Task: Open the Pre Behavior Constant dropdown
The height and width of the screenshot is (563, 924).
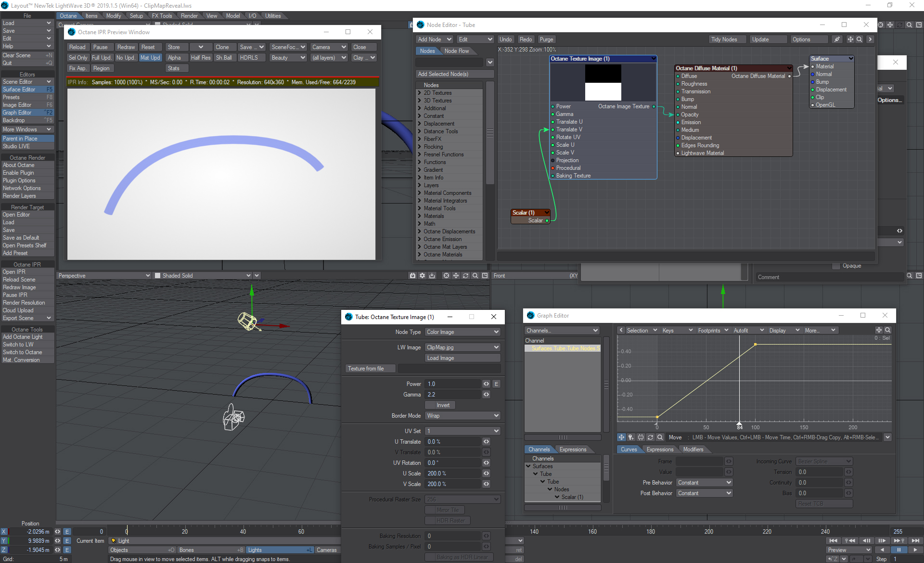Action: [x=704, y=483]
